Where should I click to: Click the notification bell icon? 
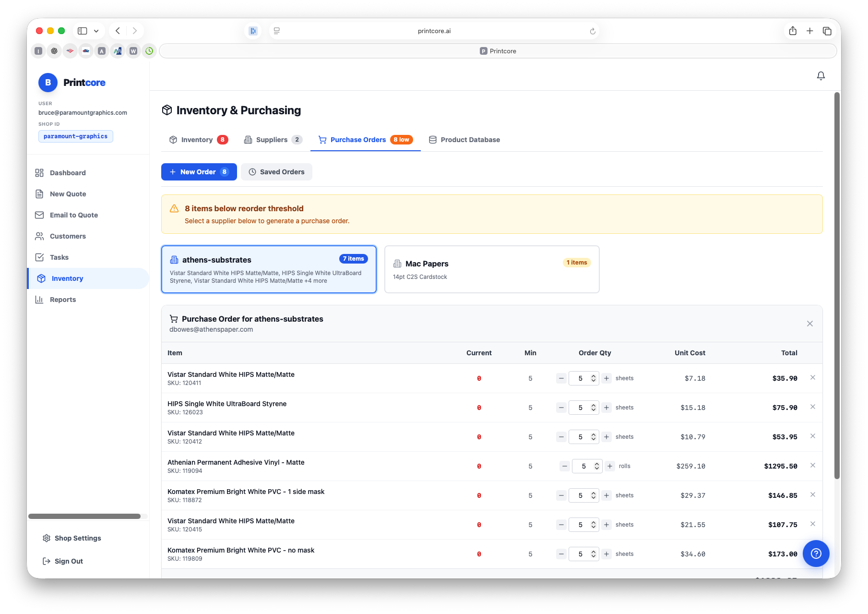coord(820,76)
